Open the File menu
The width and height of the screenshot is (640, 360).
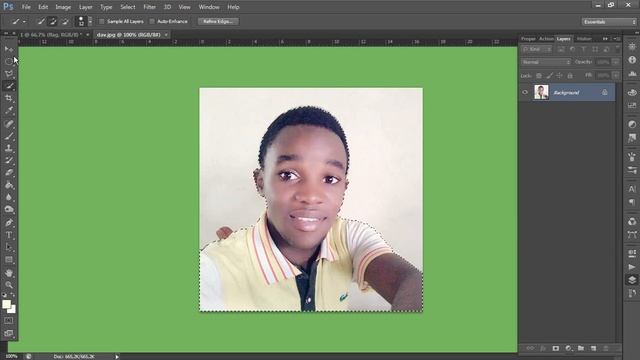(26, 7)
